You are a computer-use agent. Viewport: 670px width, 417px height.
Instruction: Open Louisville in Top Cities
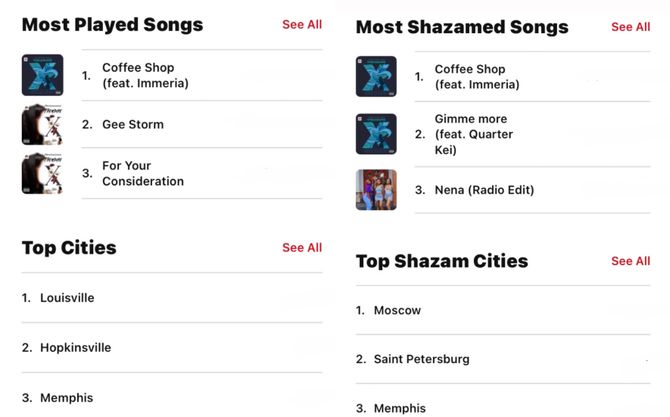coord(172,298)
